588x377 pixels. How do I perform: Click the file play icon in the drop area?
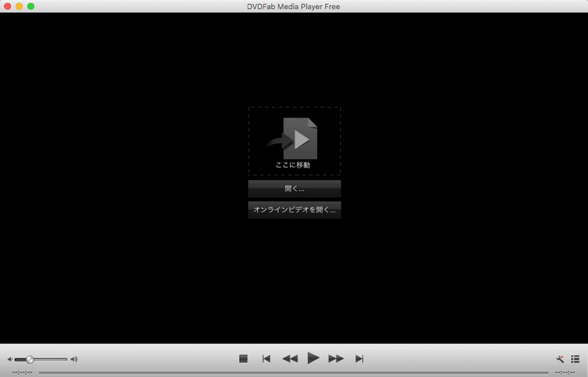[x=300, y=139]
